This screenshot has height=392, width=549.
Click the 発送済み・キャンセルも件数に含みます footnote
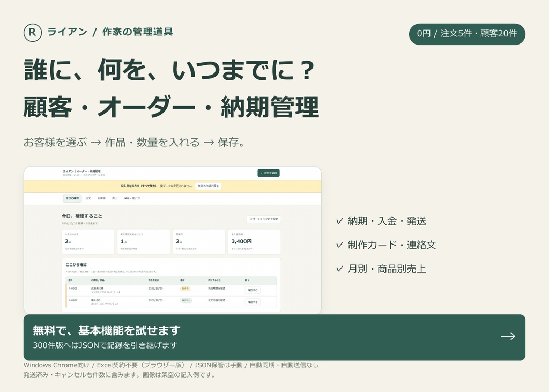click(120, 375)
